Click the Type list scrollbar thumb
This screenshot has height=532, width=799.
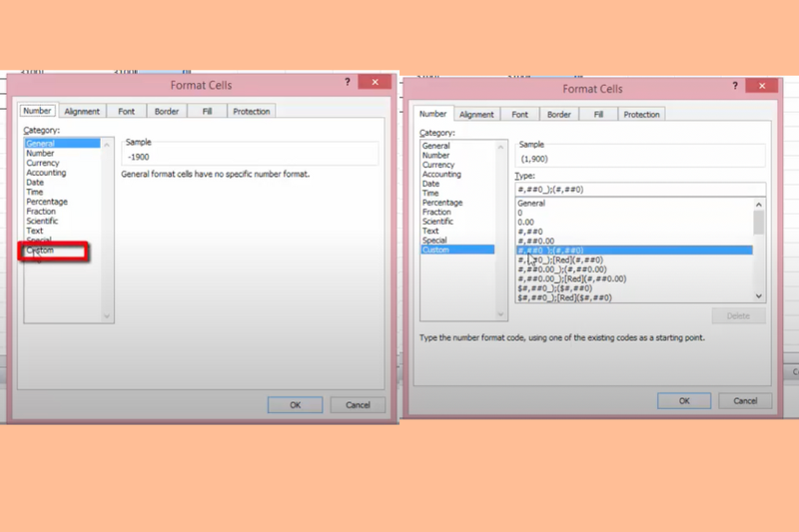[x=759, y=223]
